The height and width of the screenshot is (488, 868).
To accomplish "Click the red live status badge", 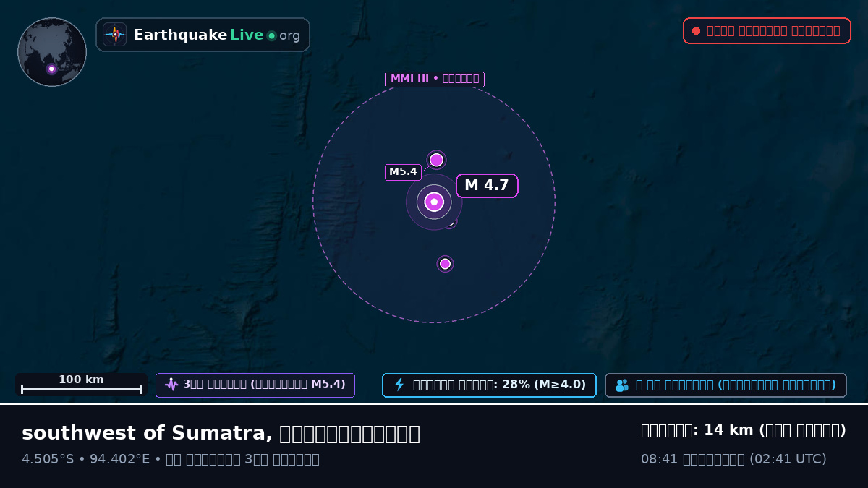I will pos(767,30).
